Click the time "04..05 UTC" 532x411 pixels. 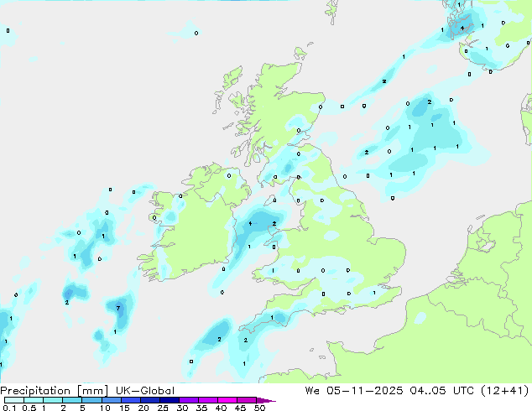point(441,390)
